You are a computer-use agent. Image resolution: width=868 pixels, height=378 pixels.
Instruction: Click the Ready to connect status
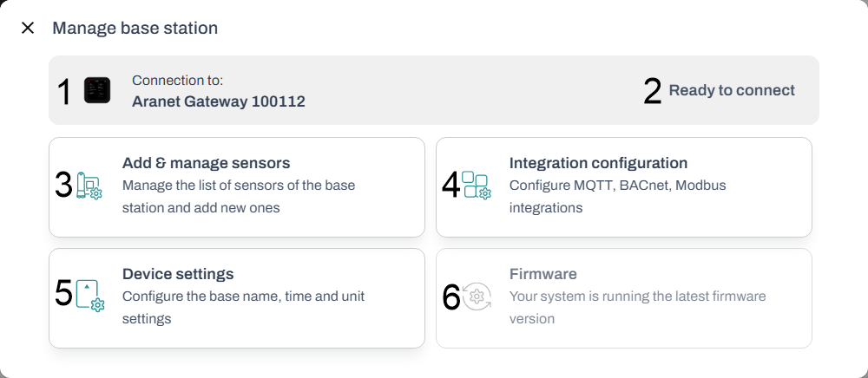[x=732, y=90]
